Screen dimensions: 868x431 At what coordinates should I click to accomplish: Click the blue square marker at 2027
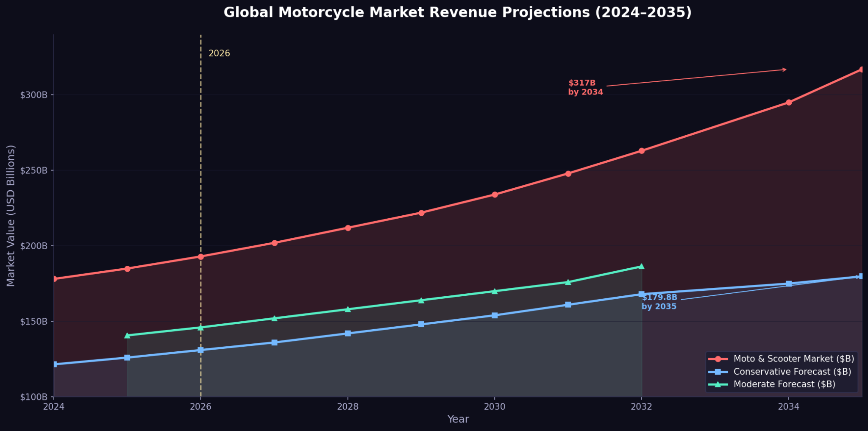click(x=274, y=342)
